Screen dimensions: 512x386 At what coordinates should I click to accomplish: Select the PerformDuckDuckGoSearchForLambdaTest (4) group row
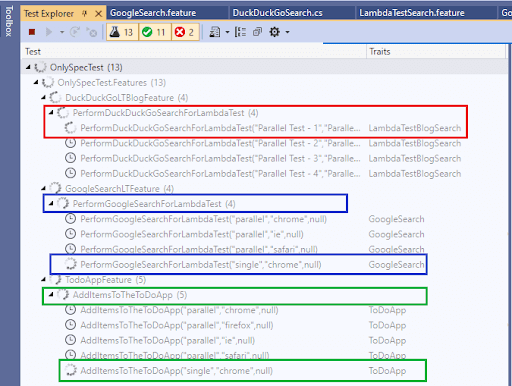(x=264, y=113)
